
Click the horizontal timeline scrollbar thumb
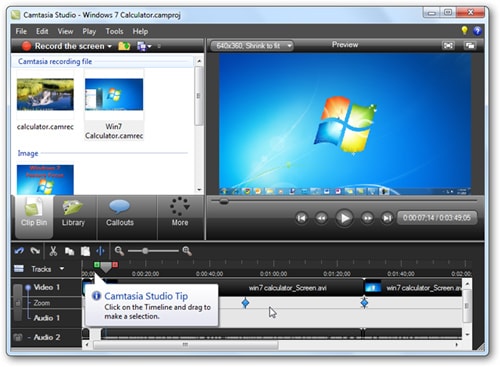[185, 345]
